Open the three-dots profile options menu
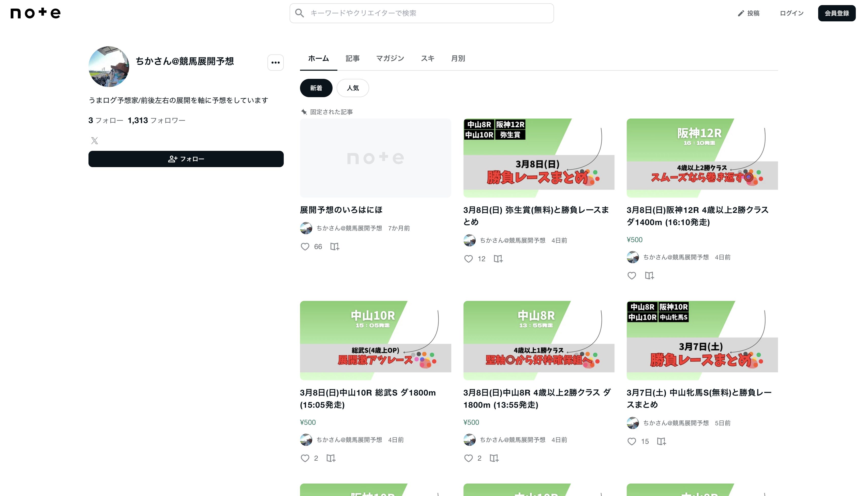This screenshot has height=496, width=868. pos(275,63)
